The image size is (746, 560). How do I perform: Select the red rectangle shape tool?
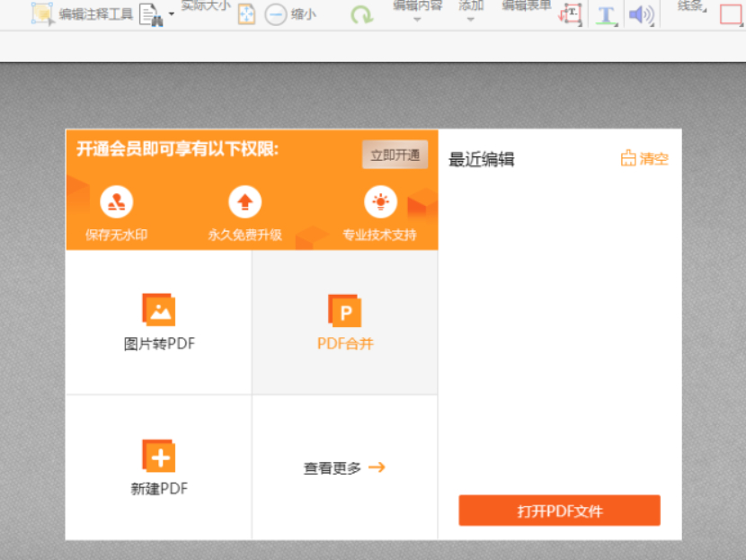731,14
